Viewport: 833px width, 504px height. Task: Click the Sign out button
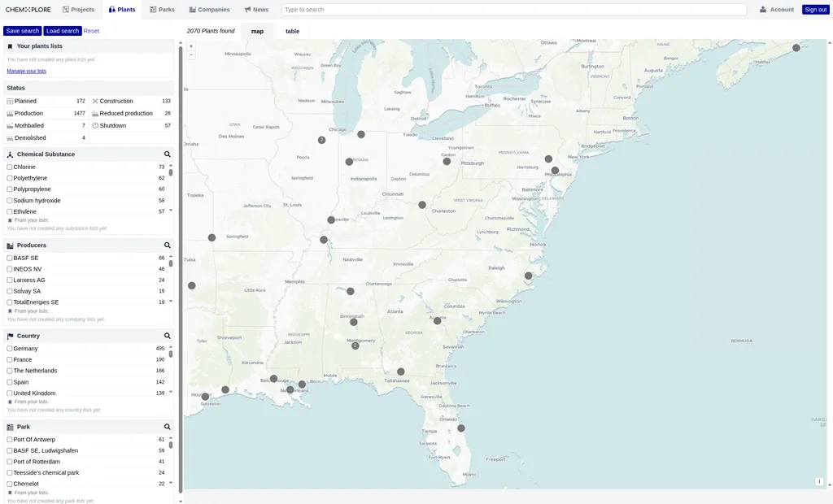click(815, 10)
